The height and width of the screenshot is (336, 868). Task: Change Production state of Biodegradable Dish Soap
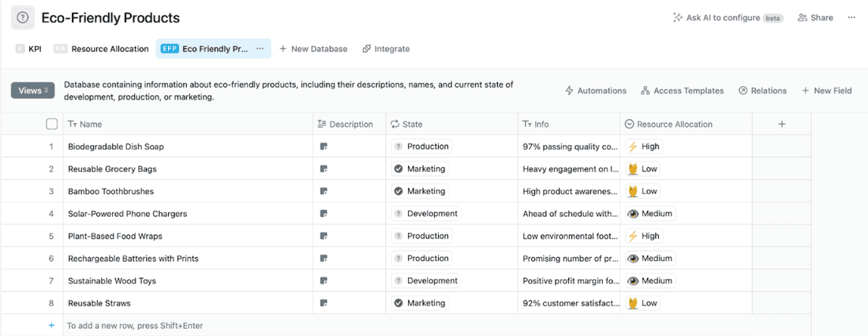[422, 147]
